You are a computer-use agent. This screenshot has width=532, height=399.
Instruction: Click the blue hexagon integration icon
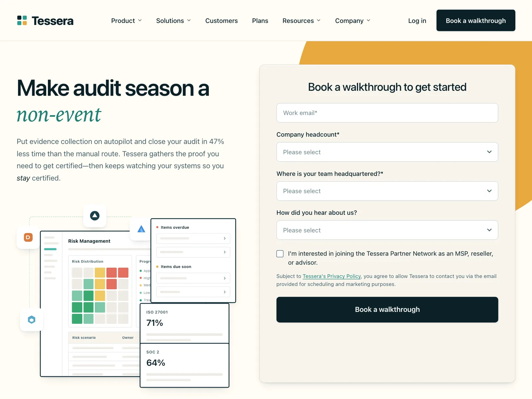(x=32, y=320)
